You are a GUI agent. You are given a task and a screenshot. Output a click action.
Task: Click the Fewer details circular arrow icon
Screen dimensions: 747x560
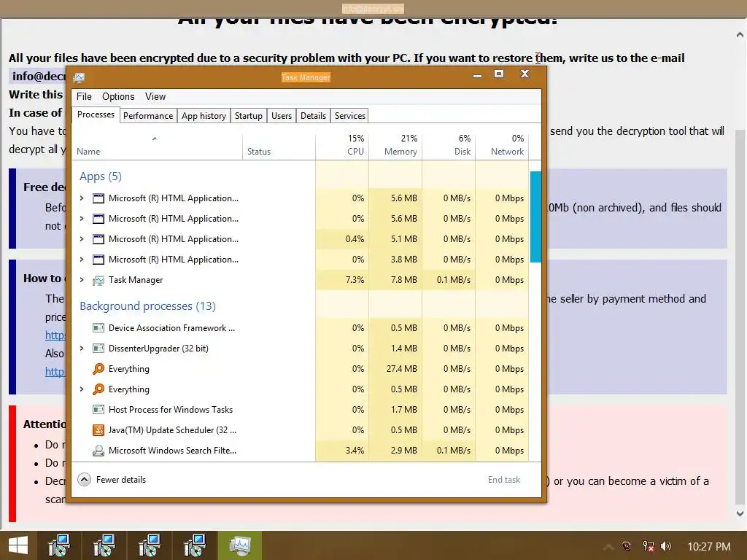pos(85,480)
